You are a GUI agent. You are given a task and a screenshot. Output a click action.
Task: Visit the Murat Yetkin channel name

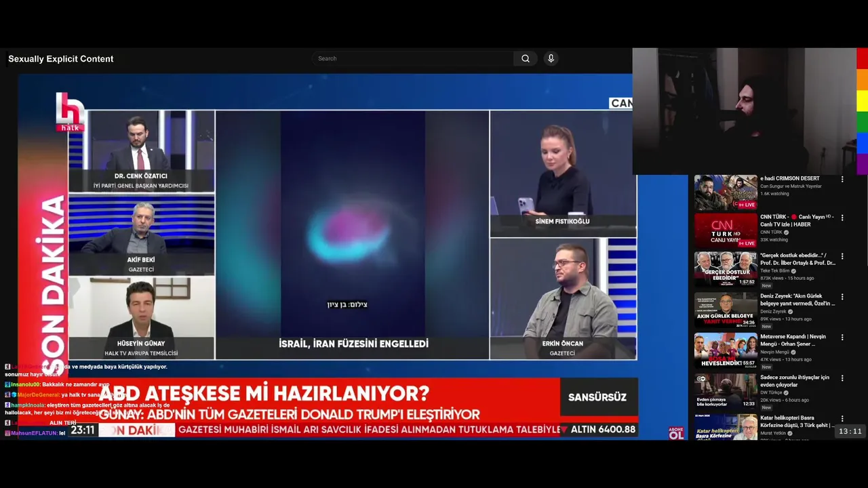click(772, 432)
